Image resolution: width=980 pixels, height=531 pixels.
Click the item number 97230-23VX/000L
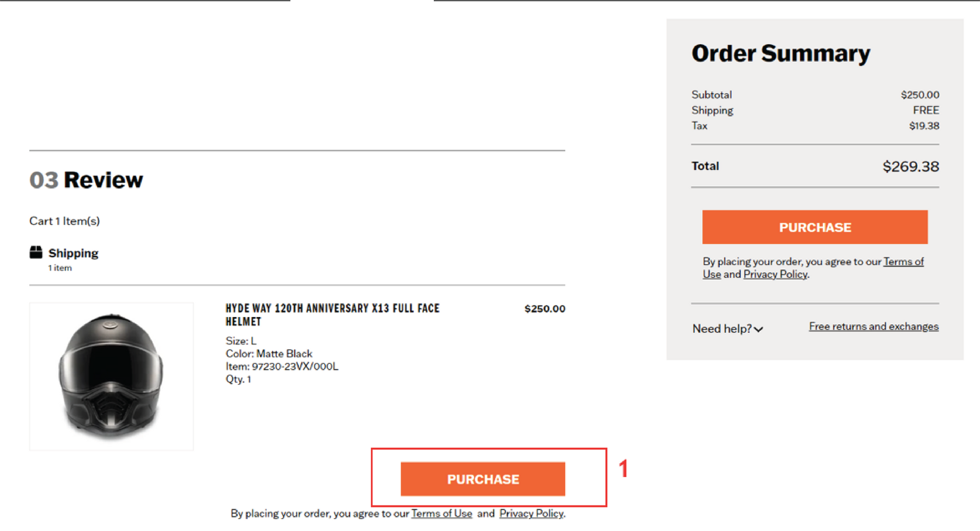coord(295,367)
